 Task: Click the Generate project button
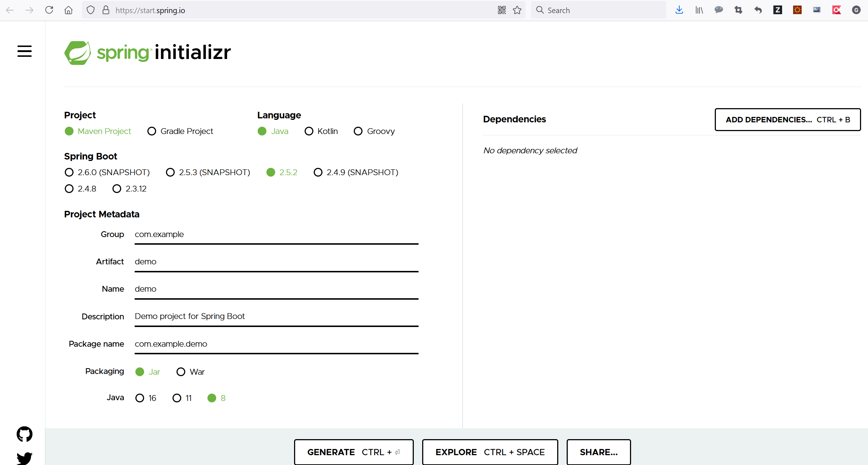(x=354, y=452)
